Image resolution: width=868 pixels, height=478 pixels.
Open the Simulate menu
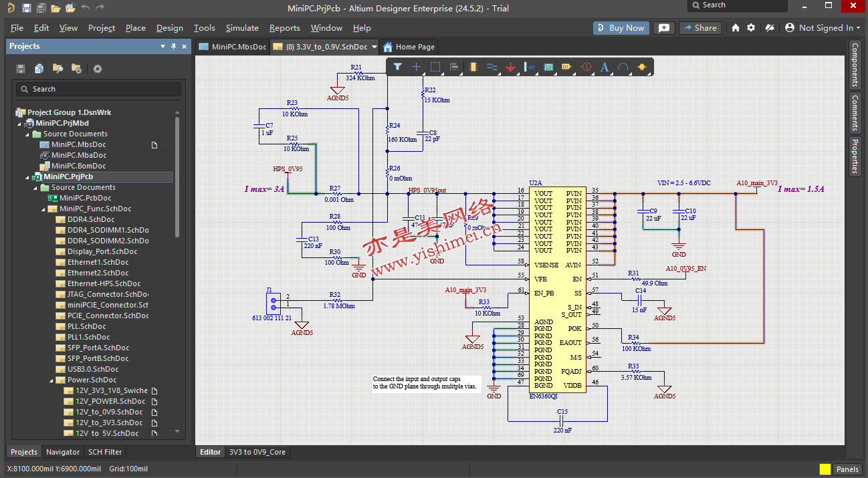242,28
